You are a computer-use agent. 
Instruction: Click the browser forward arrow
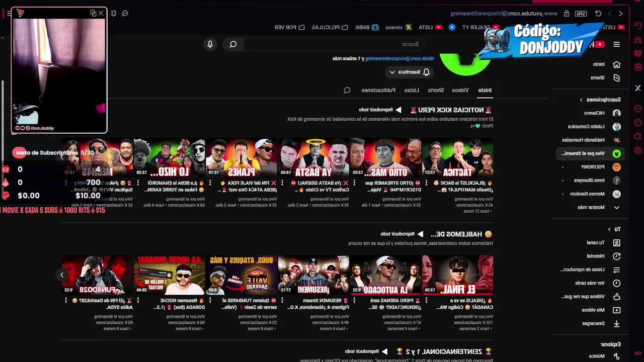(x=610, y=14)
